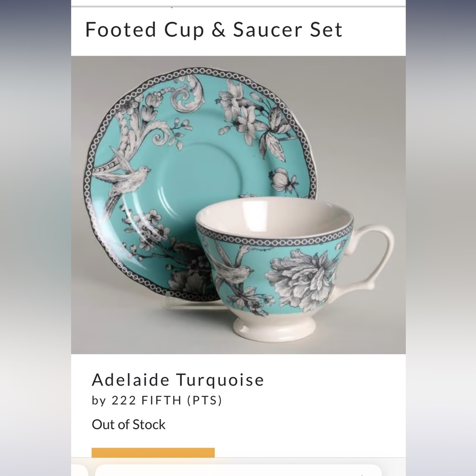476x476 pixels.
Task: Open the Footed Cup & Saucer Set listing
Action: 213,30
